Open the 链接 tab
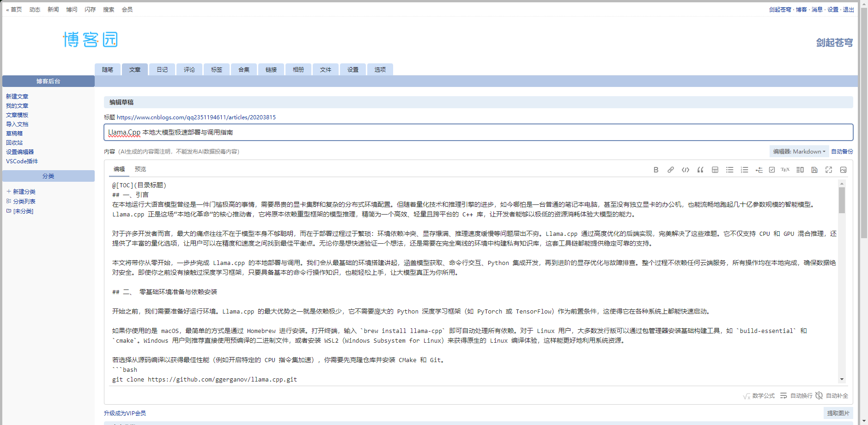This screenshot has height=425, width=868. [271, 69]
